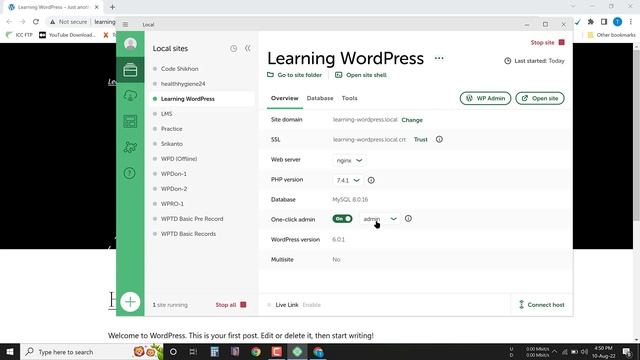
Task: Open the Connect cloud icon in sidebar
Action: (x=130, y=96)
